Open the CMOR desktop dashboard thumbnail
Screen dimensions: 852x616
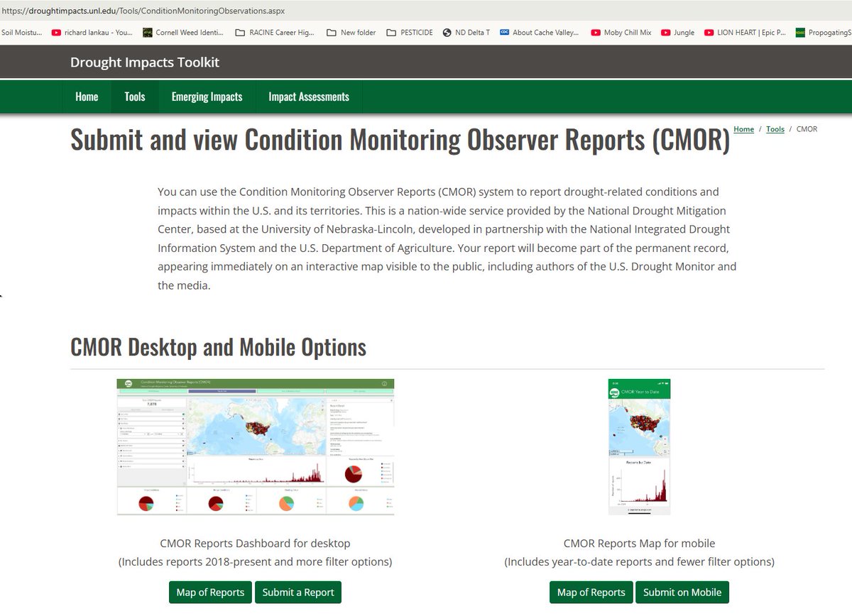(256, 447)
